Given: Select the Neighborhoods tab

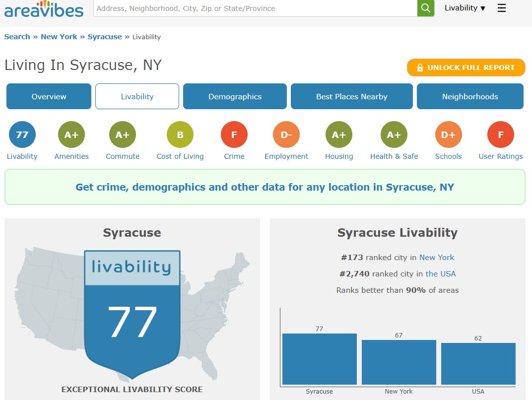Looking at the screenshot, I should point(470,96).
